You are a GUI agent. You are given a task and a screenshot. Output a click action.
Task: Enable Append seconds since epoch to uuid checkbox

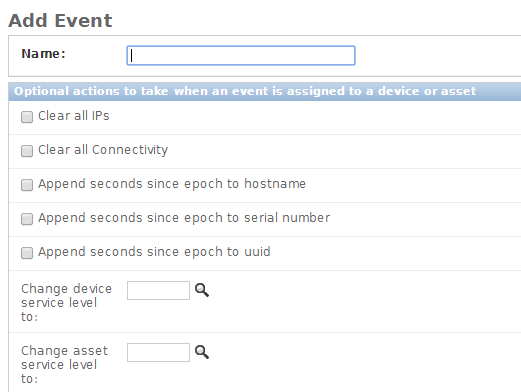pos(27,253)
